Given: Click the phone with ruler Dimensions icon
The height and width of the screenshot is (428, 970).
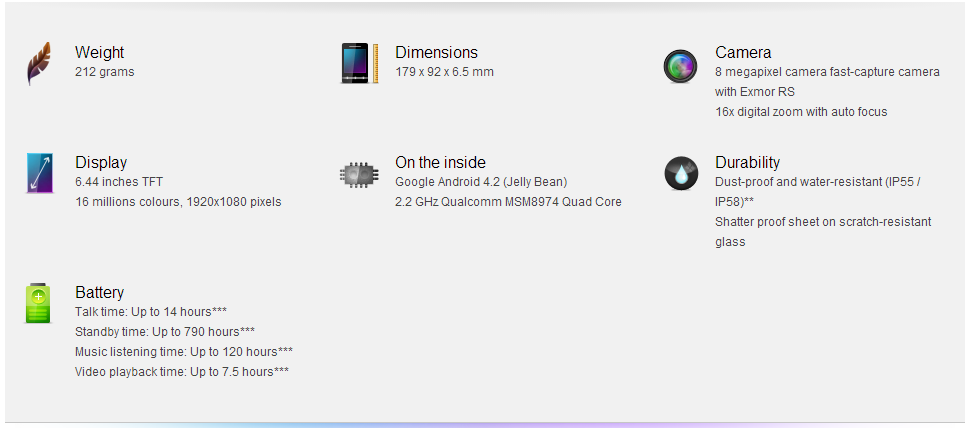Looking at the screenshot, I should point(359,64).
